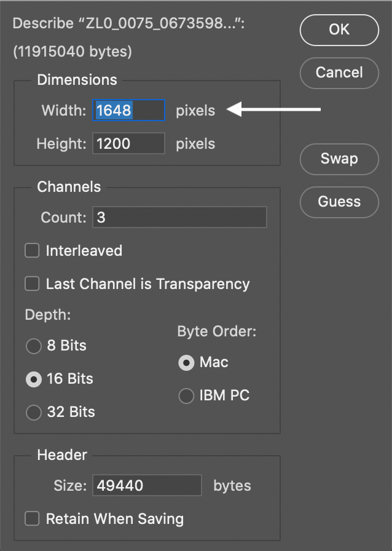This screenshot has width=392, height=551.
Task: Enable the Interleaved checkbox
Action: 32,251
